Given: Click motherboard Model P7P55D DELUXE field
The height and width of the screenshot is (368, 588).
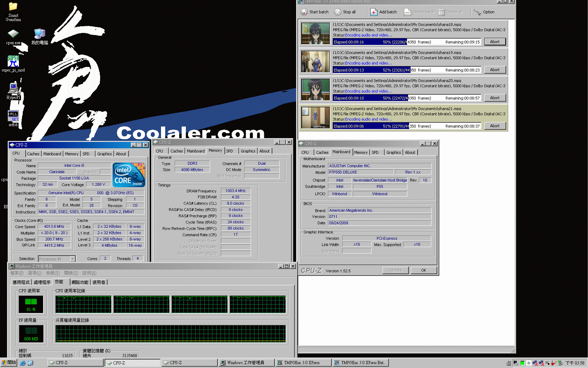Looking at the screenshot, I should coord(360,172).
